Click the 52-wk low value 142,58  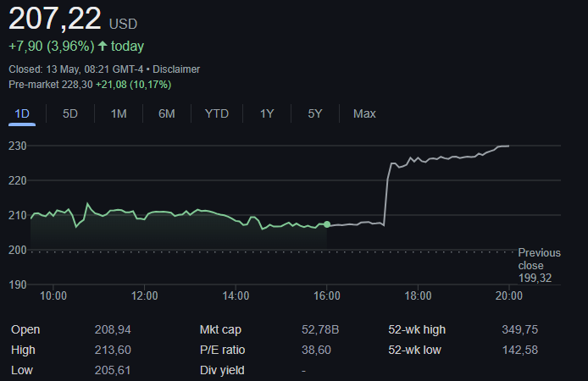519,350
